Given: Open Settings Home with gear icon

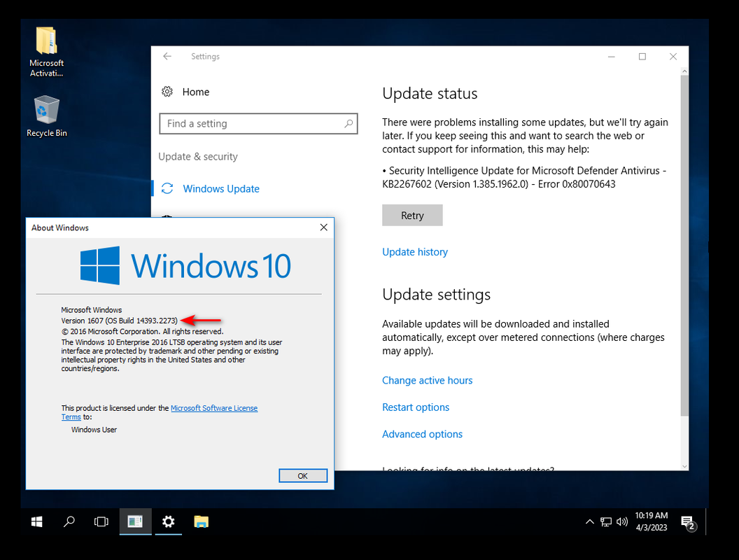Looking at the screenshot, I should [x=167, y=92].
